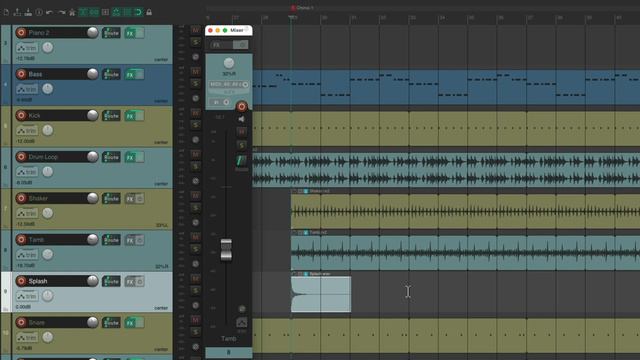The image size is (640, 360).
Task: Click the phase icon in the Piano 2 M/S column
Action: pyautogui.click(x=196, y=57)
